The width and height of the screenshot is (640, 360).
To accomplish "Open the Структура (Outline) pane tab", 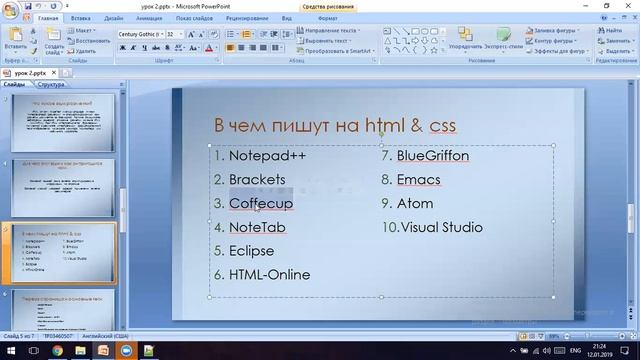I will pos(51,84).
